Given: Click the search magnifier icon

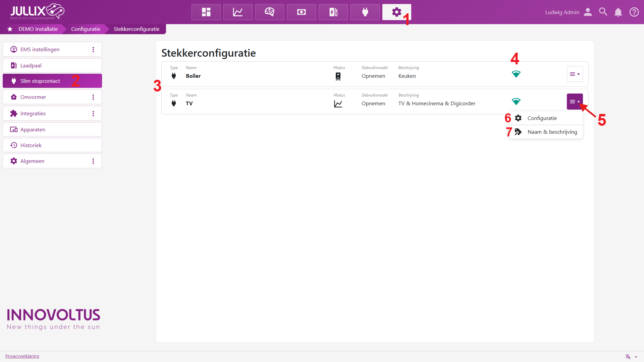Looking at the screenshot, I should [x=603, y=12].
